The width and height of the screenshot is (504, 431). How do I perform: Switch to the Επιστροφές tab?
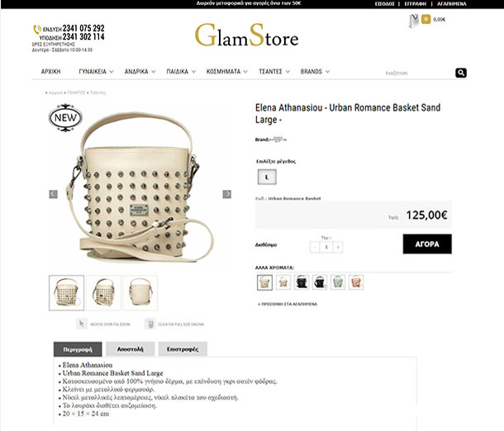click(x=183, y=349)
